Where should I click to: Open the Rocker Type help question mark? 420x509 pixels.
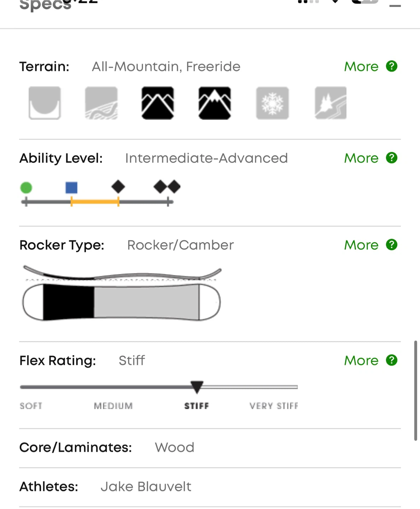click(x=392, y=245)
